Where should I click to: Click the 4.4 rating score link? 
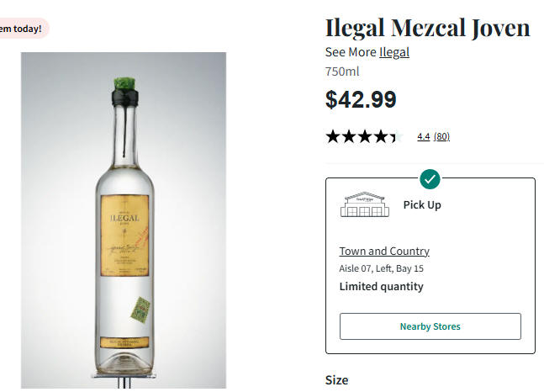423,136
